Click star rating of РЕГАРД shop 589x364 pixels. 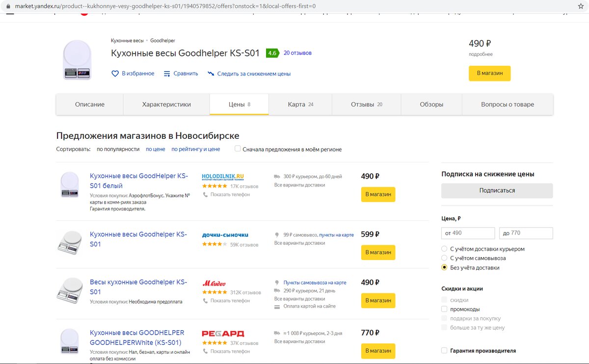(214, 343)
